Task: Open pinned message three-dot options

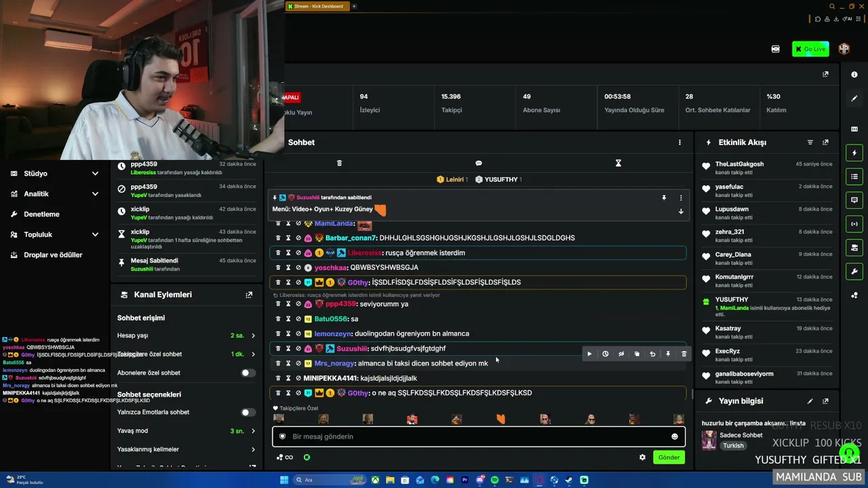Action: coord(681,198)
